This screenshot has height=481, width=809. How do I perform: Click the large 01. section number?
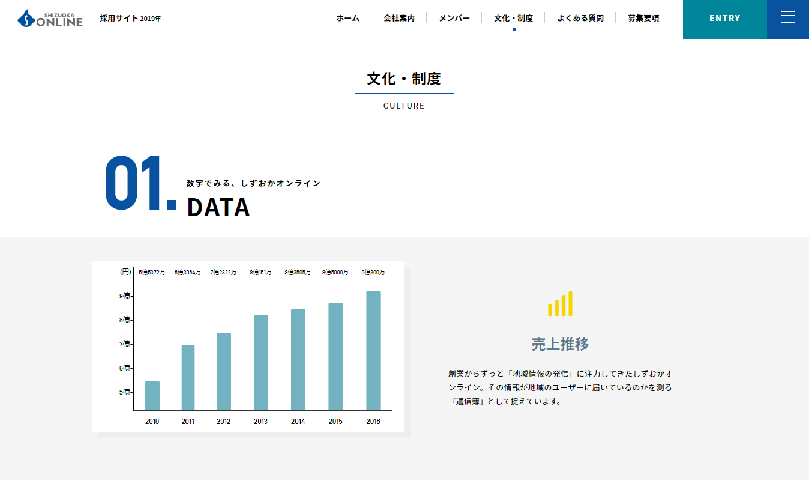pyautogui.click(x=140, y=184)
